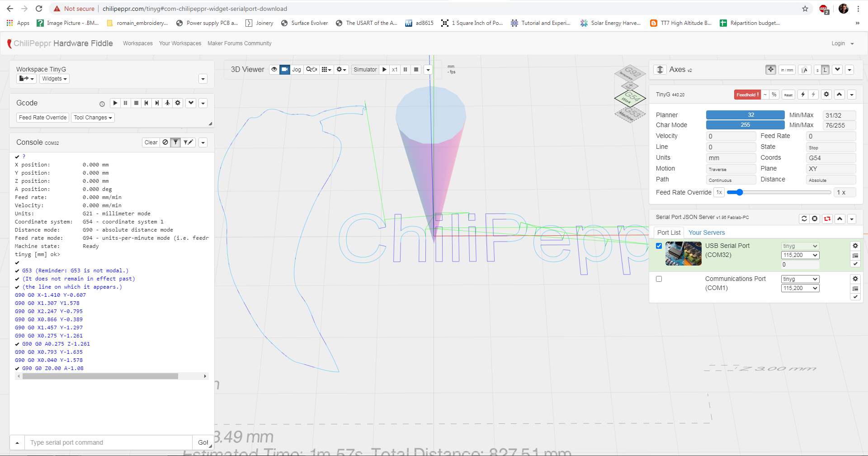868x456 pixels.
Task: Adjust the Feed Rate Override slider
Action: 778,192
